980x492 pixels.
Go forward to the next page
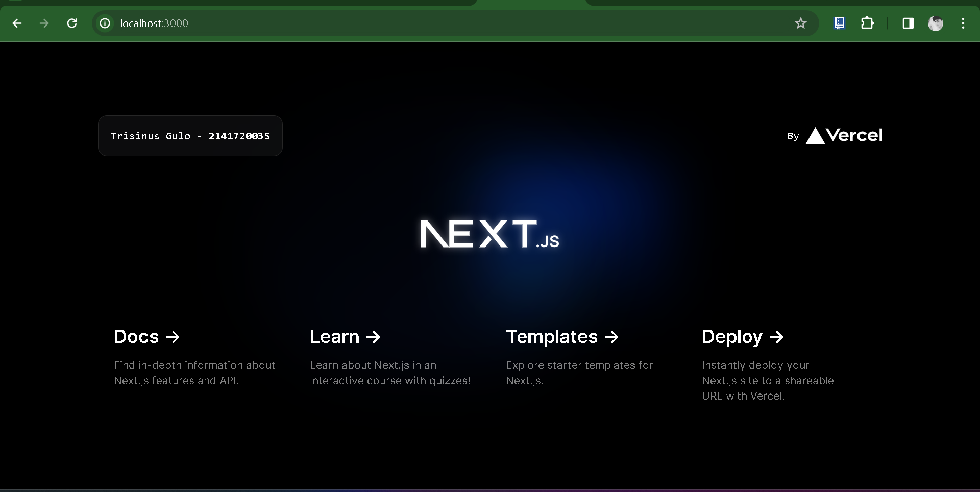point(44,23)
